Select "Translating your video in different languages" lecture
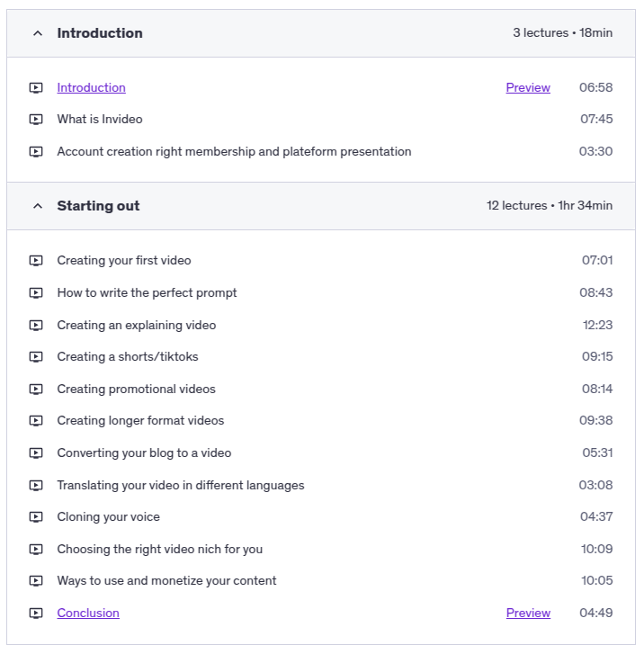The height and width of the screenshot is (654, 644). [x=181, y=486]
